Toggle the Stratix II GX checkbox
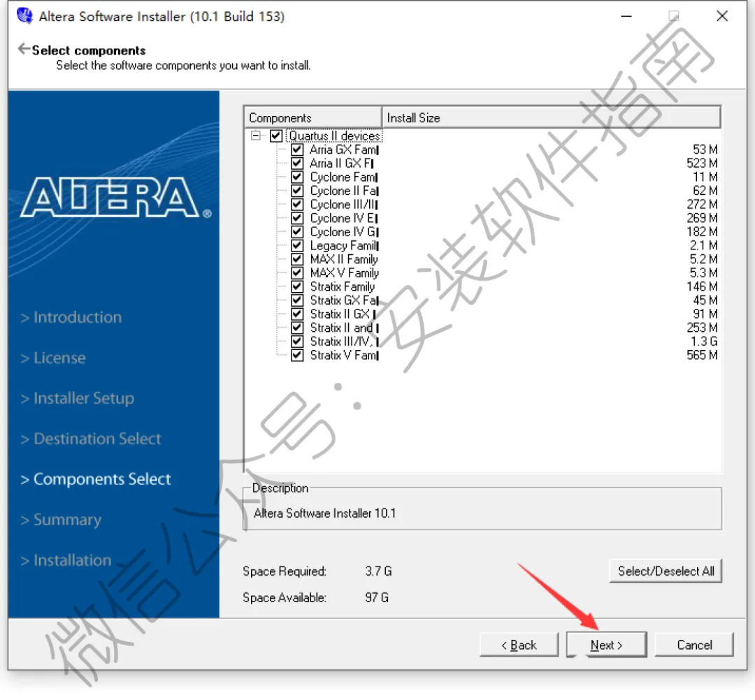 tap(297, 314)
